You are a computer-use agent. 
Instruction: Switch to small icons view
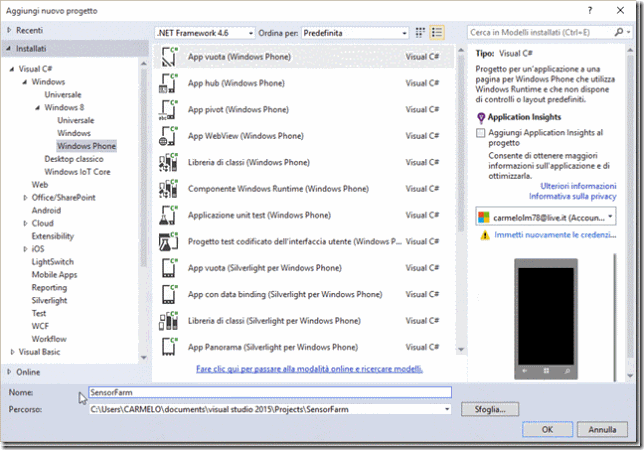point(420,32)
